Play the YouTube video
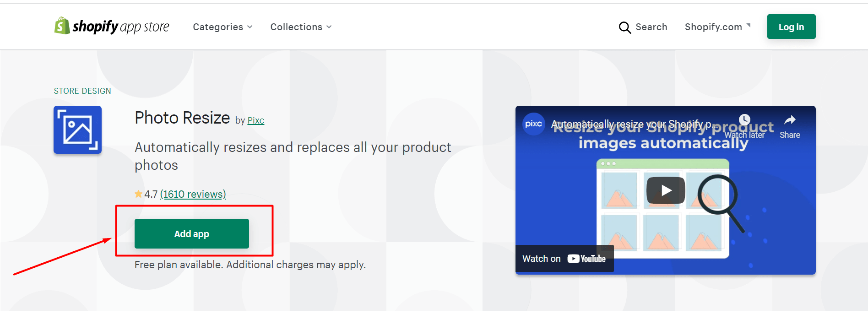 click(666, 190)
